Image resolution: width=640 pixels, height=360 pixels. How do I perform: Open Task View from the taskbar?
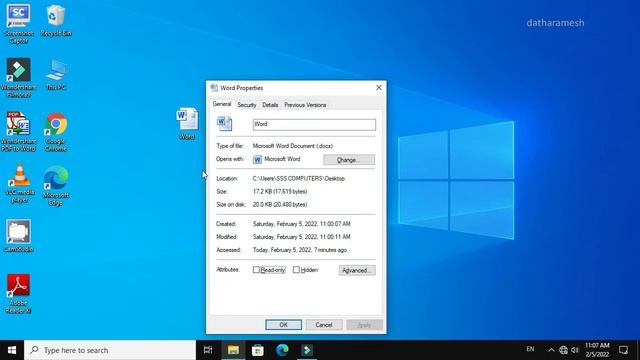pyautogui.click(x=208, y=350)
